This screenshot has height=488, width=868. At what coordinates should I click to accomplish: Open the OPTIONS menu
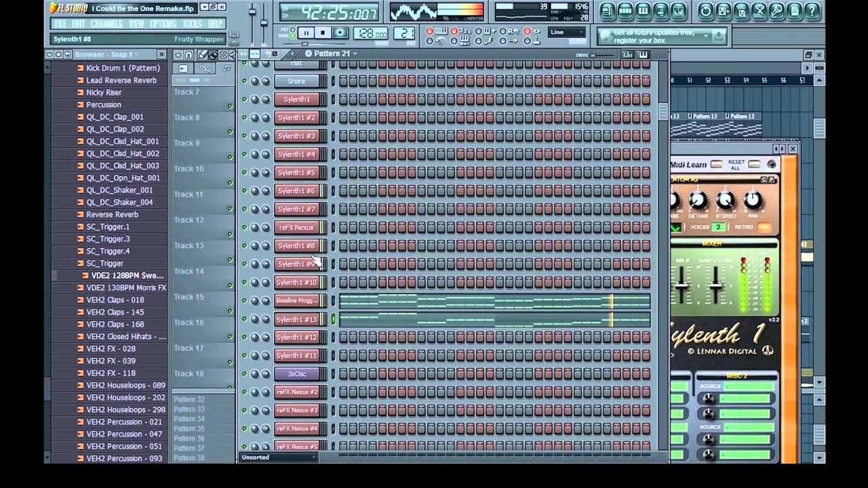point(163,24)
